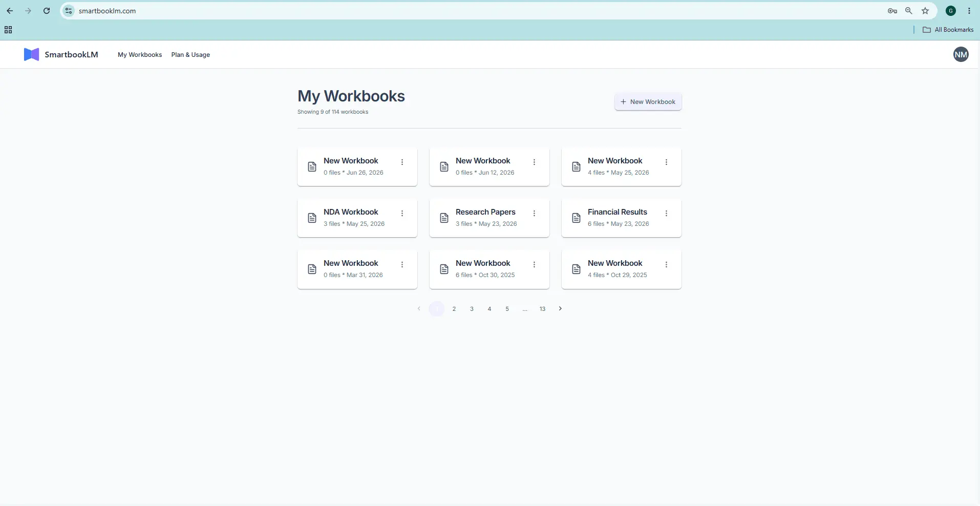Click '6 files * May 23, 2026' text
Screen dimensions: 980x506
(618, 224)
